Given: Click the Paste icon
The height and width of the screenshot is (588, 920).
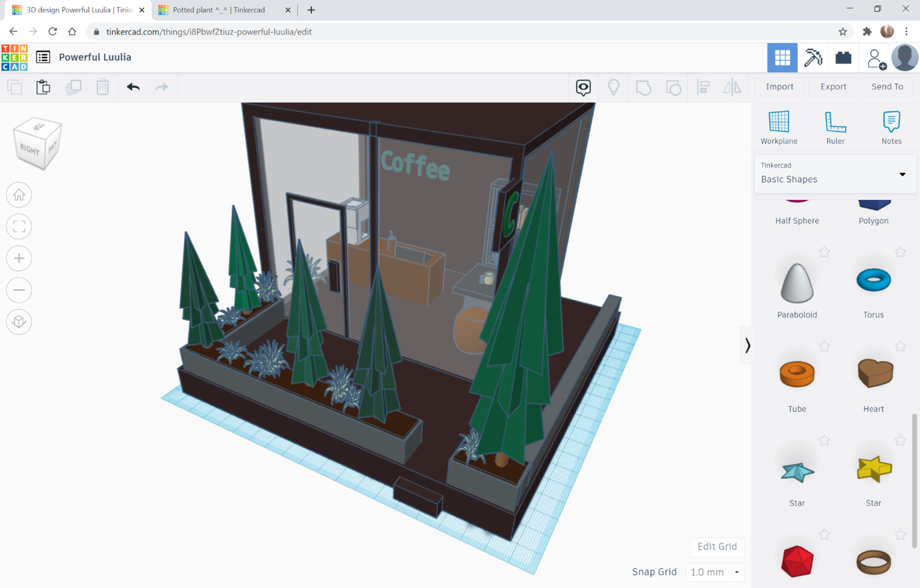Looking at the screenshot, I should pos(43,87).
